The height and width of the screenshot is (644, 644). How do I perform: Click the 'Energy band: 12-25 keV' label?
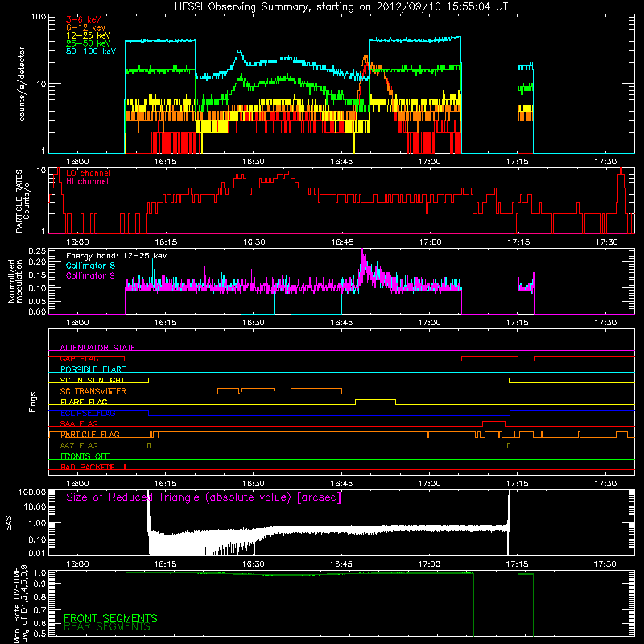tap(117, 256)
